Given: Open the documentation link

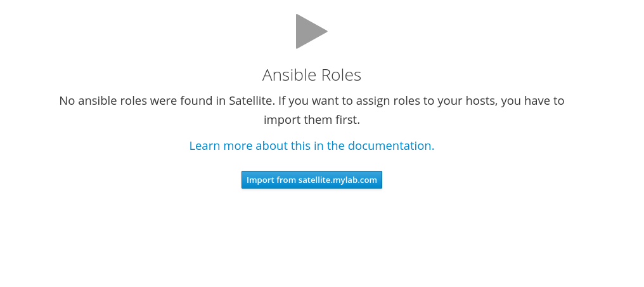Looking at the screenshot, I should tap(312, 145).
